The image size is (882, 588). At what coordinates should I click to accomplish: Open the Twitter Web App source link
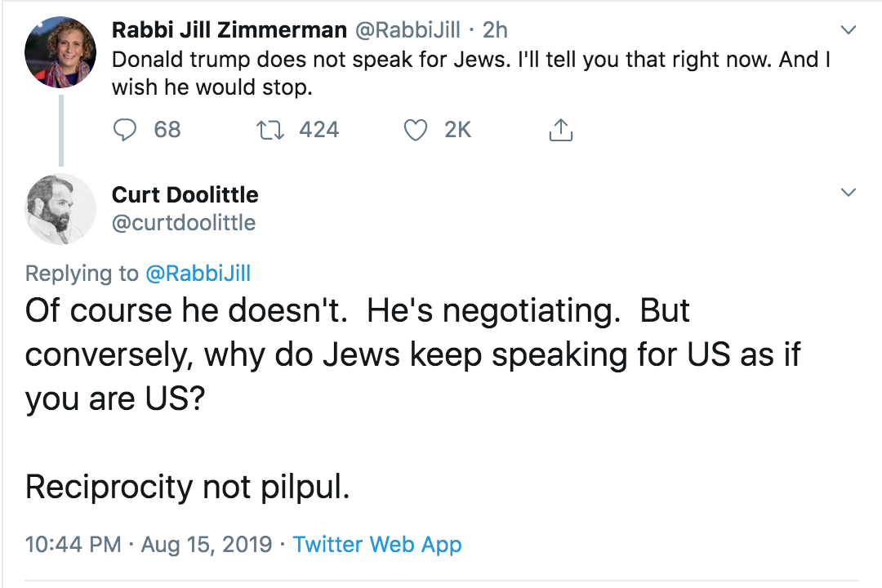[377, 545]
